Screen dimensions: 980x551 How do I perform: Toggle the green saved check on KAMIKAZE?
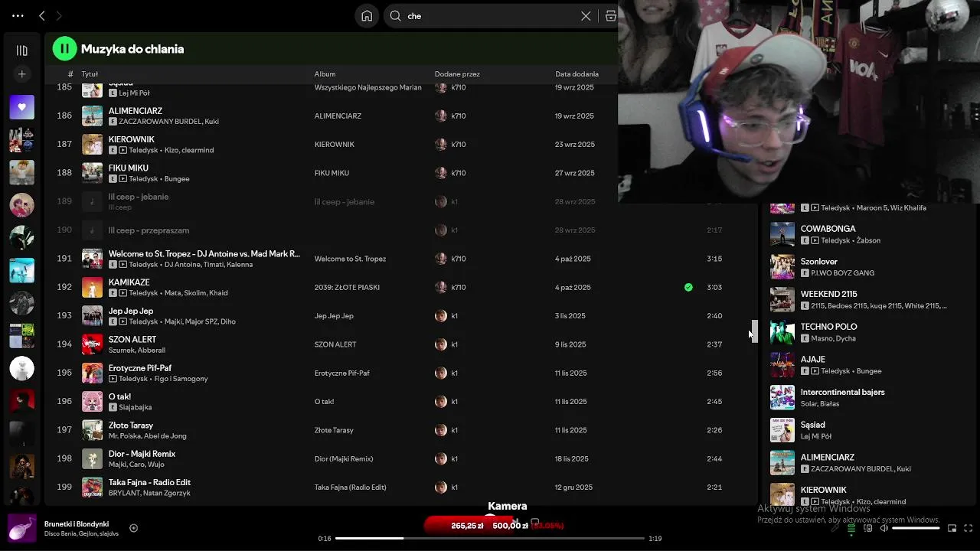pyautogui.click(x=688, y=288)
